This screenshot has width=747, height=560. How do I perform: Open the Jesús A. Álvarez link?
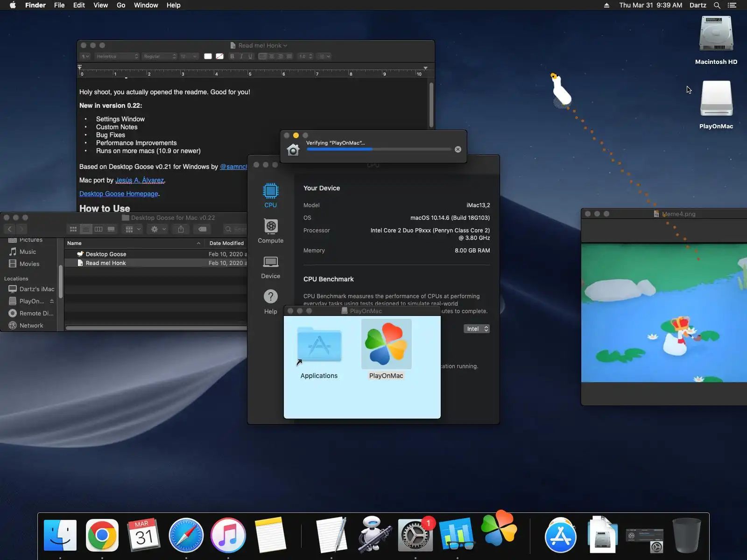(140, 180)
